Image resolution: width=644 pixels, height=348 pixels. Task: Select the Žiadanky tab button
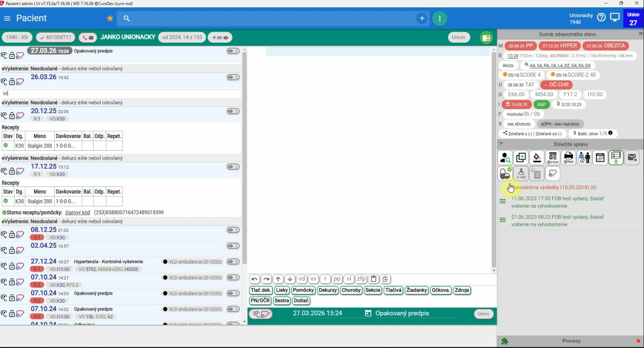(x=416, y=290)
